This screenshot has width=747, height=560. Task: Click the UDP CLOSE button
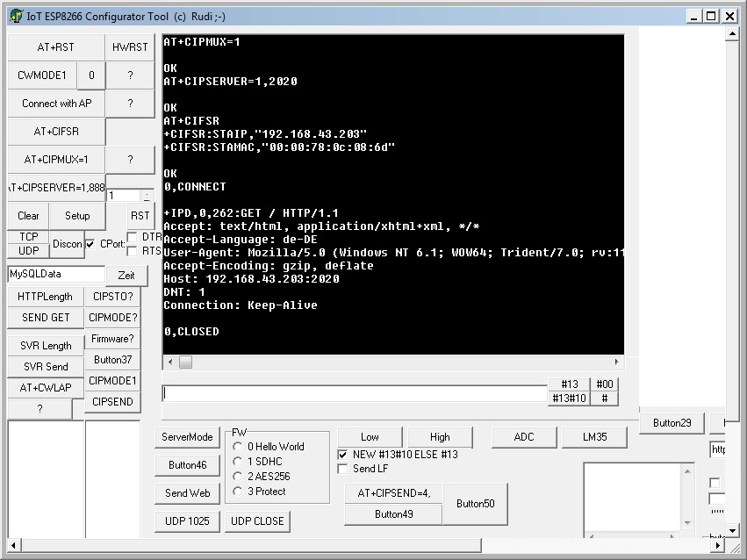click(x=257, y=521)
